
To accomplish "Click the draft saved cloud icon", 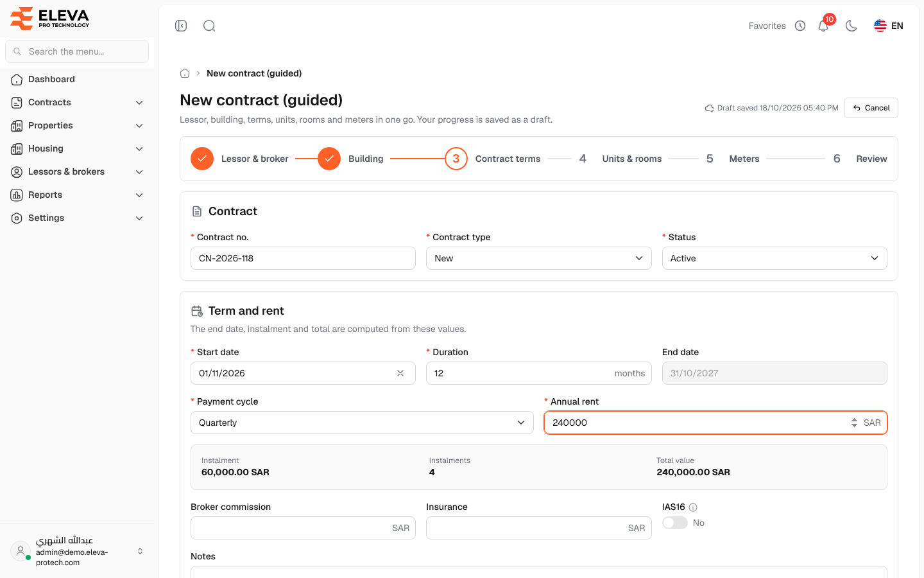I will (x=710, y=108).
